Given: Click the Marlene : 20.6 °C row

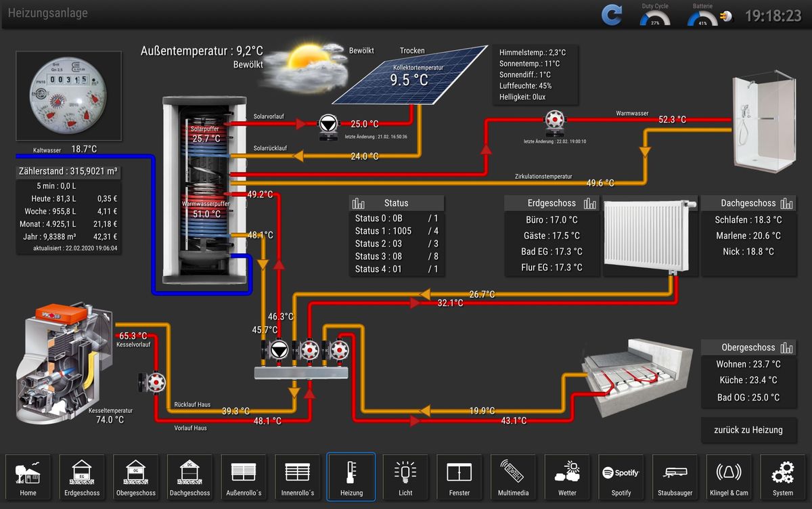Looking at the screenshot, I should (x=748, y=236).
